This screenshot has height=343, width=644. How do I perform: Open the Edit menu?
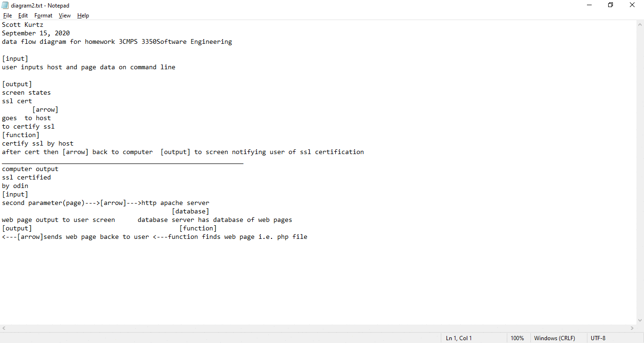23,16
